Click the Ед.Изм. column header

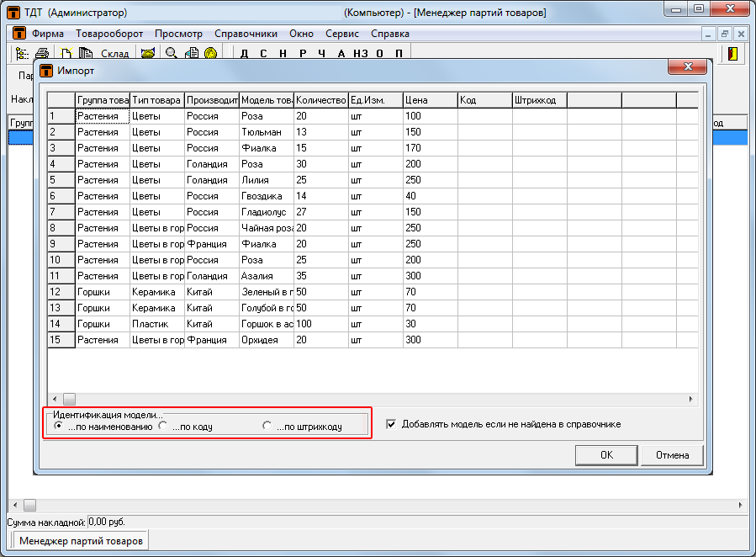click(376, 100)
